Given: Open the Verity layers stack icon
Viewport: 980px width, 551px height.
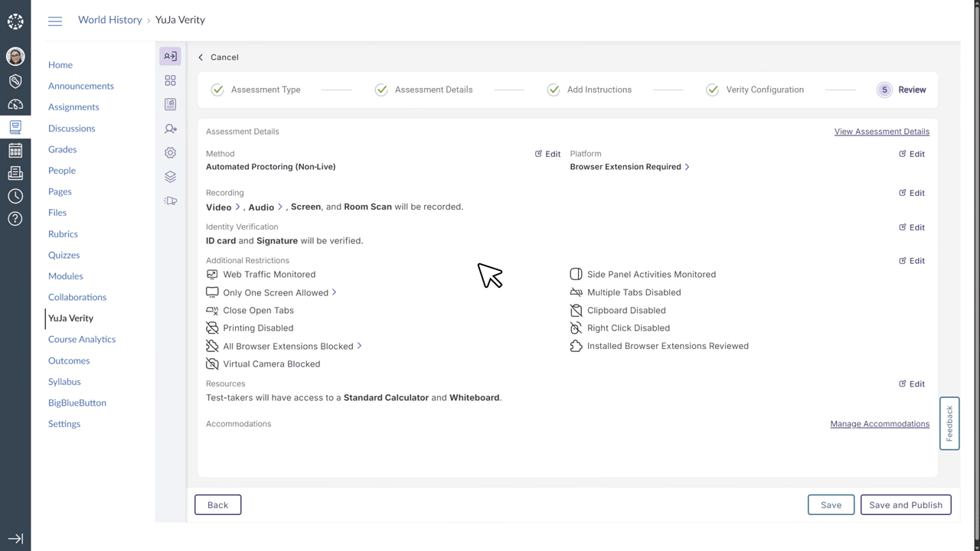Looking at the screenshot, I should pyautogui.click(x=170, y=177).
